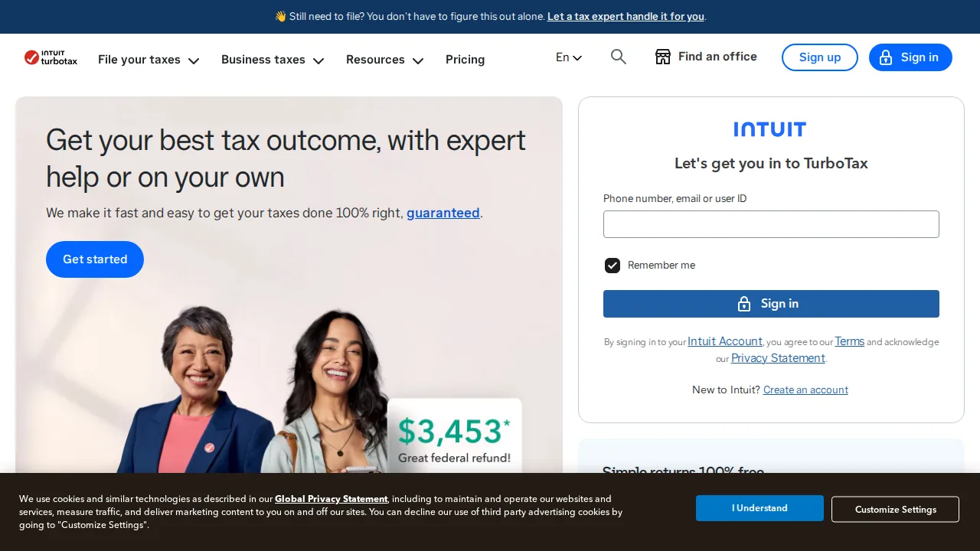Open the search magnifier icon

coord(619,57)
